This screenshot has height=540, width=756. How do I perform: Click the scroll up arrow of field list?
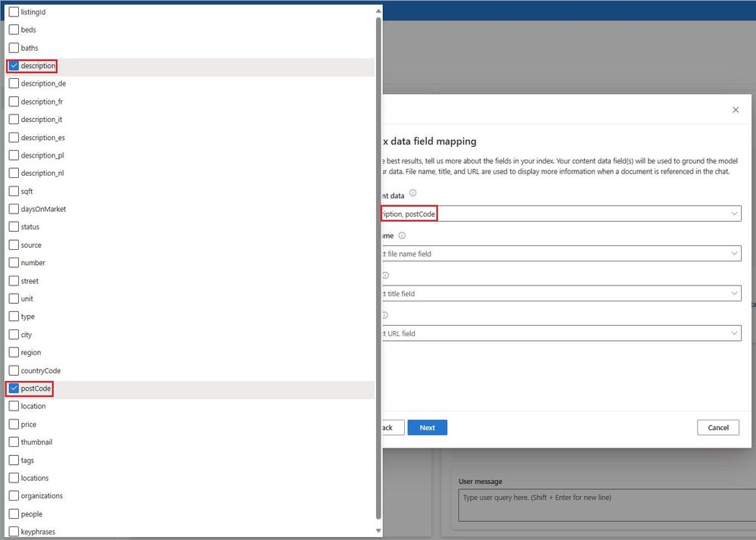pyautogui.click(x=378, y=11)
